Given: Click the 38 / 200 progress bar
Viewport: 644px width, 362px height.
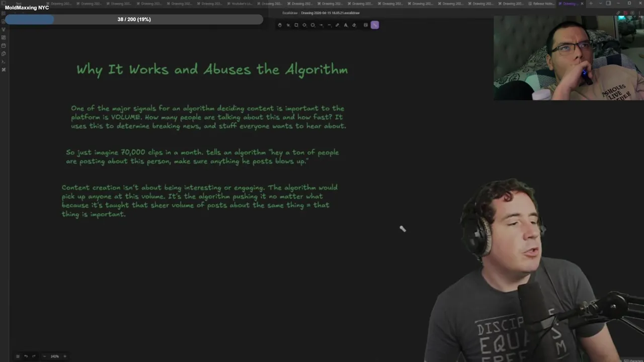Looking at the screenshot, I should pyautogui.click(x=134, y=19).
